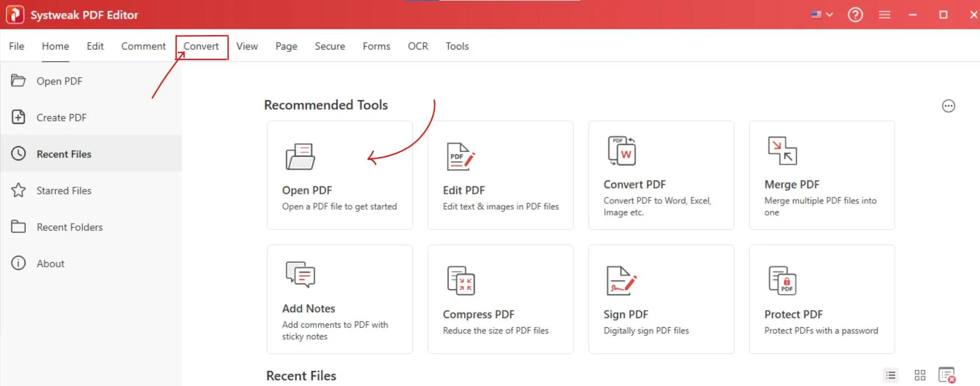The height and width of the screenshot is (386, 980).
Task: Select Recent Folders in the sidebar
Action: [70, 227]
